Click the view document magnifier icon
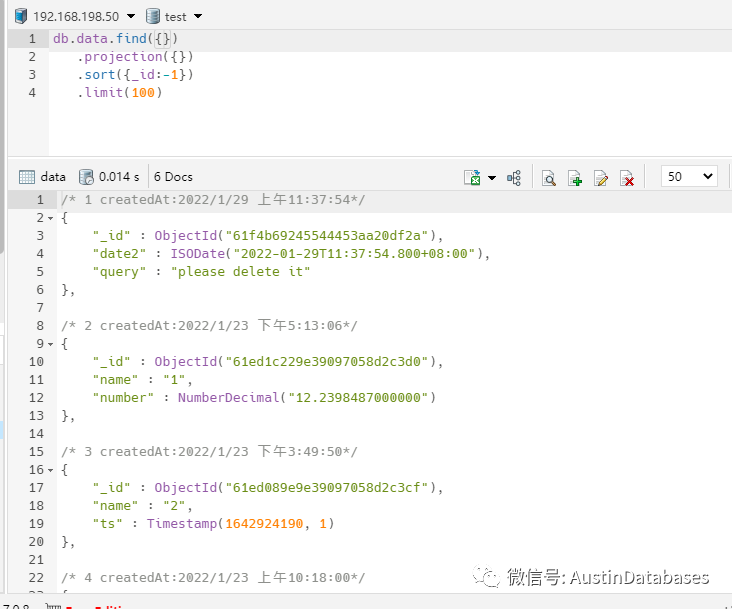The height and width of the screenshot is (609, 732). (549, 178)
